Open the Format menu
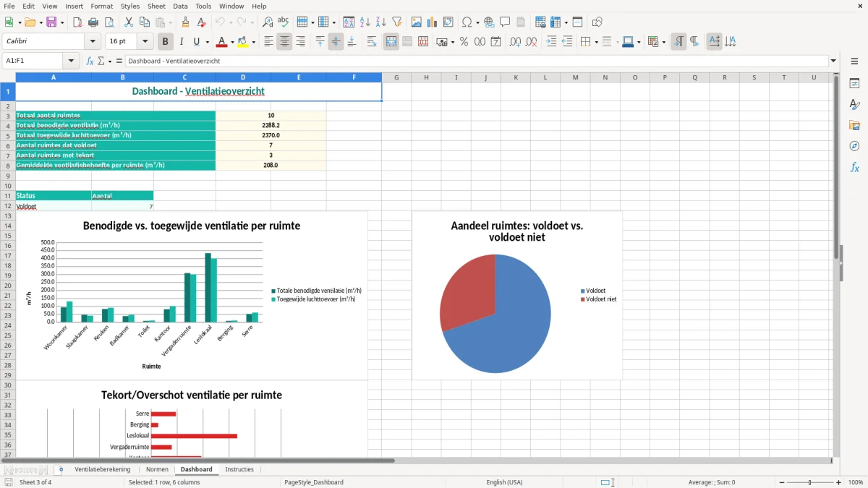This screenshot has width=868, height=488. tap(102, 6)
